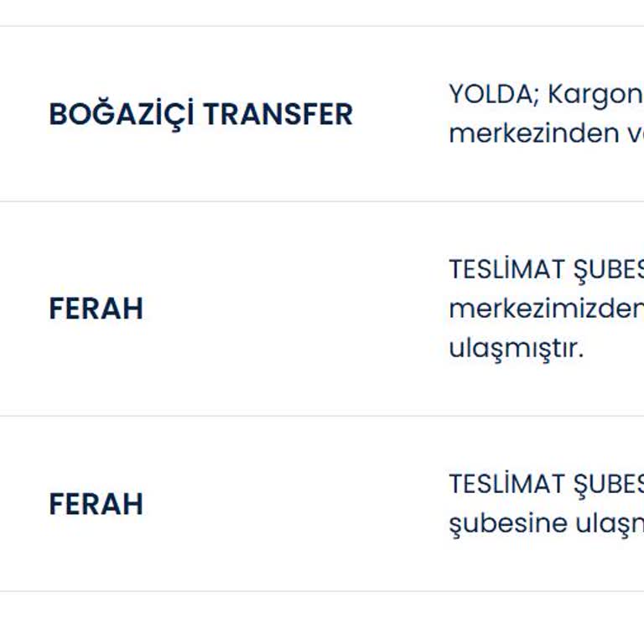Viewport: 644px width, 644px height.
Task: Click the divider line below BOĞAZİÇİ TRANSFER row
Action: click(322, 201)
